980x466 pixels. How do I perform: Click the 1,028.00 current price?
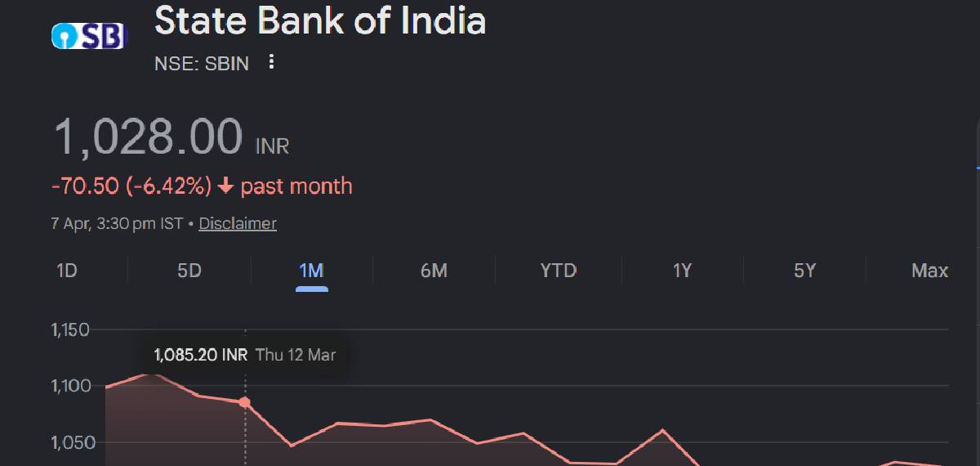(x=148, y=137)
